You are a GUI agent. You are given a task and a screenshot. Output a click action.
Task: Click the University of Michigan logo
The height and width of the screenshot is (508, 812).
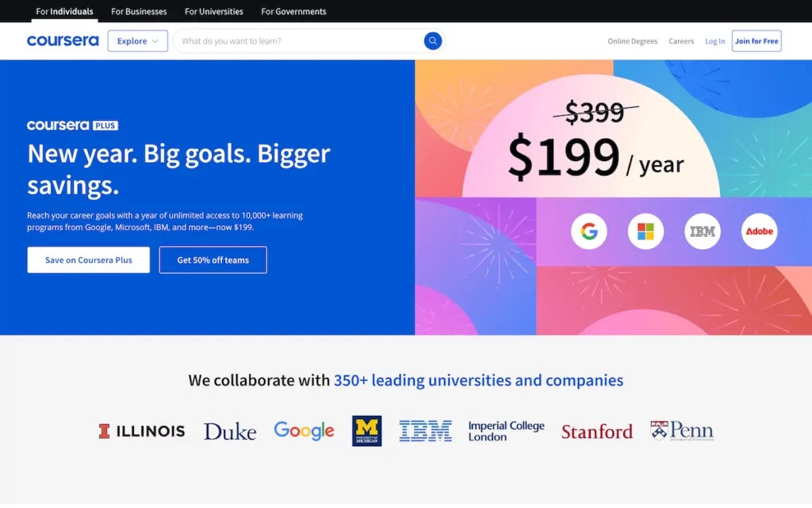367,431
